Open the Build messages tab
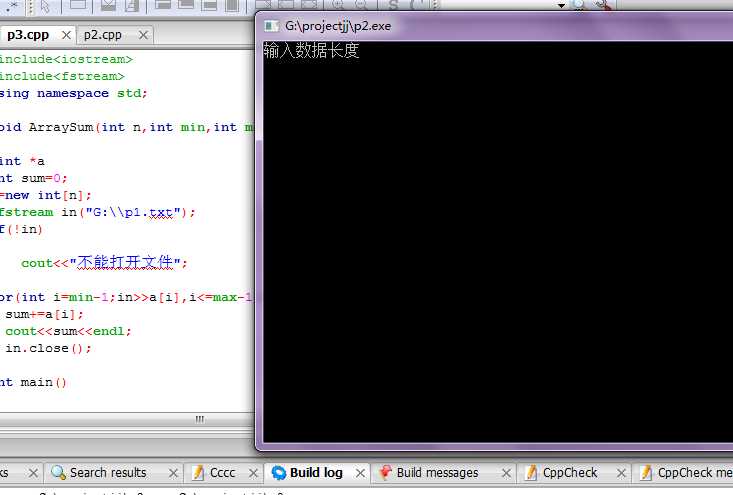Viewport: 733px width, 495px height. pyautogui.click(x=437, y=473)
